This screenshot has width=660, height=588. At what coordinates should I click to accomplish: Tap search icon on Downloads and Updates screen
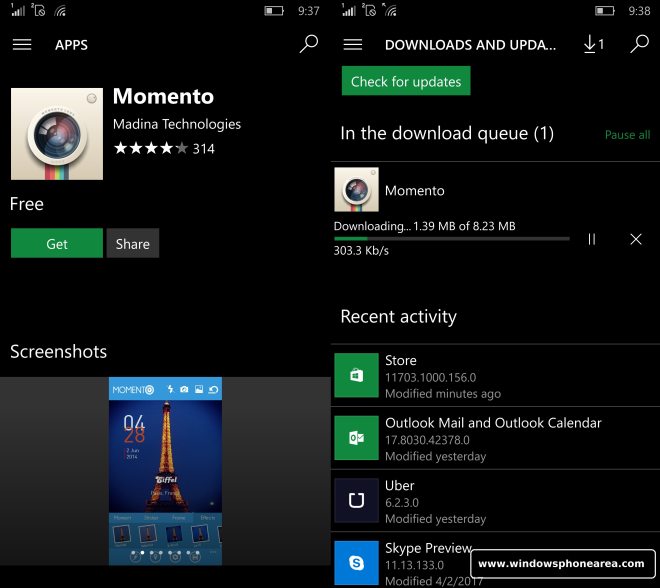[639, 44]
